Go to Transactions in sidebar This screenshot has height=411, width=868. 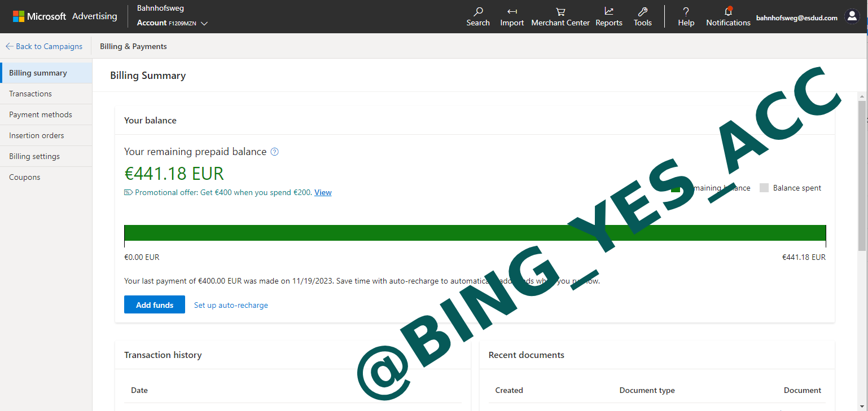click(30, 94)
